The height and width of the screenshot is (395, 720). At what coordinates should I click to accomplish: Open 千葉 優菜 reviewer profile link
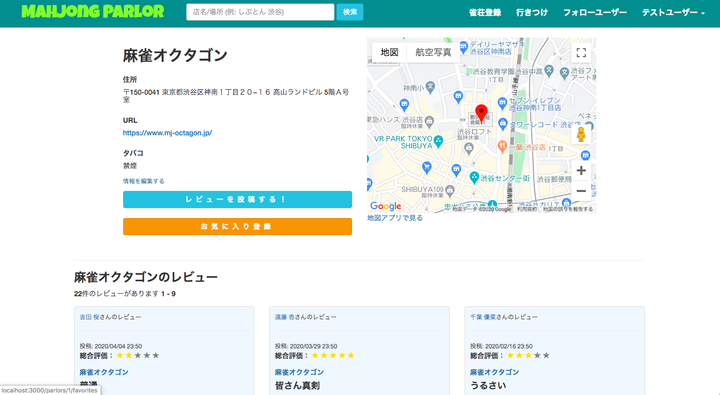tap(483, 317)
